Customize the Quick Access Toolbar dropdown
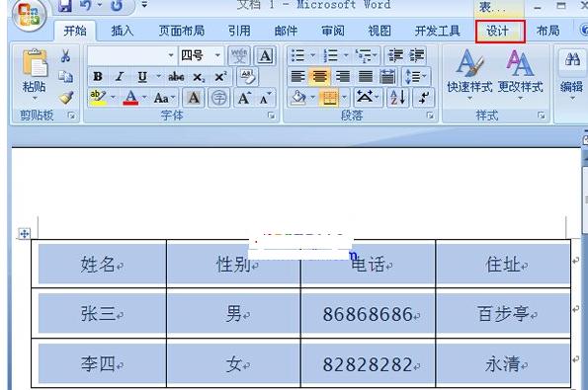 (144, 5)
